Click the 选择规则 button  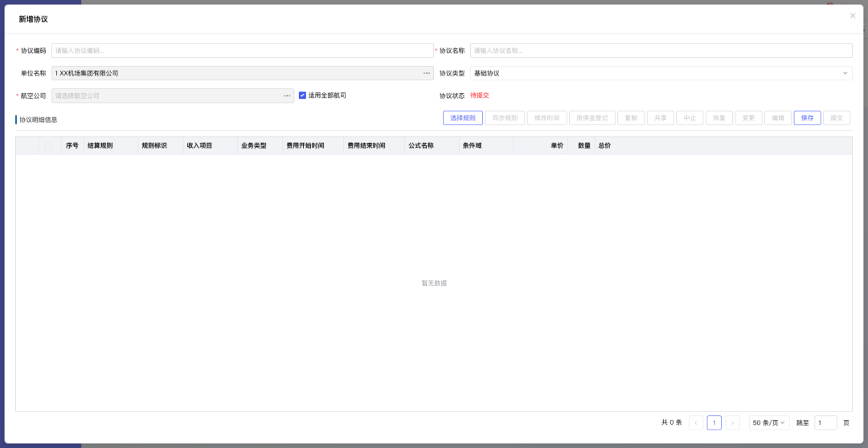pos(462,118)
